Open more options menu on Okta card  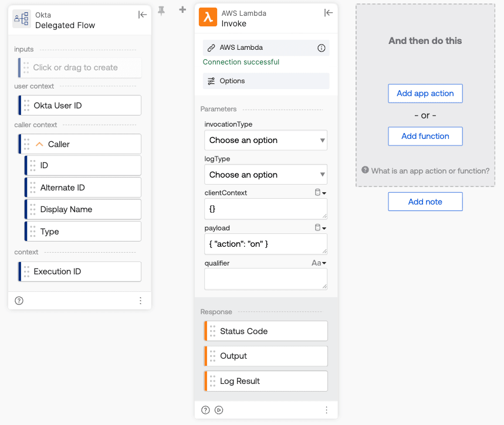(x=140, y=301)
